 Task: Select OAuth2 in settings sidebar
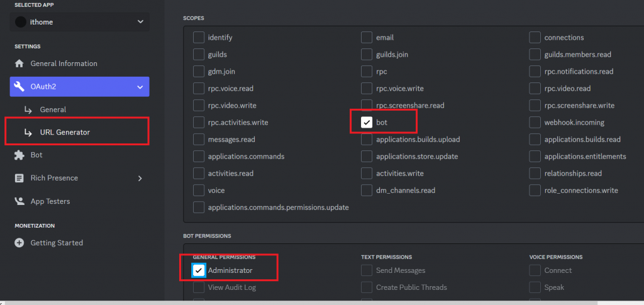[80, 87]
